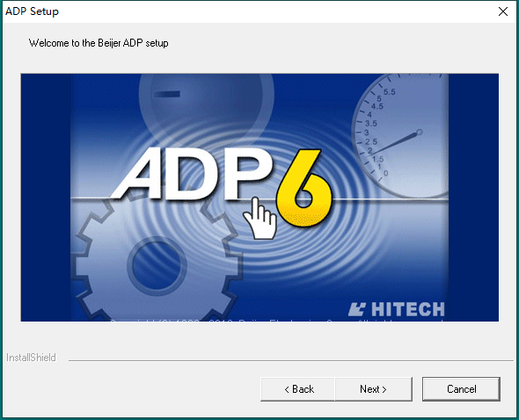Click the ADP 6 splash image
This screenshot has width=519, height=420.
(x=259, y=198)
